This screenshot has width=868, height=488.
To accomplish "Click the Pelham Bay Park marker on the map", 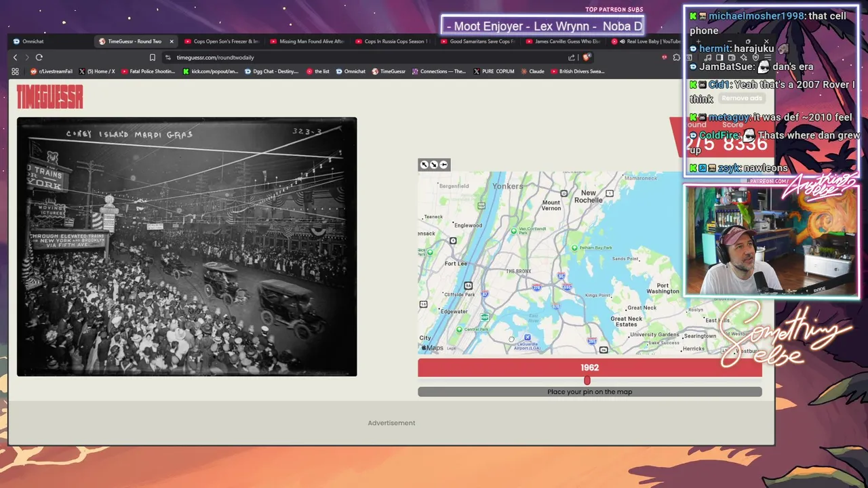I will 574,248.
